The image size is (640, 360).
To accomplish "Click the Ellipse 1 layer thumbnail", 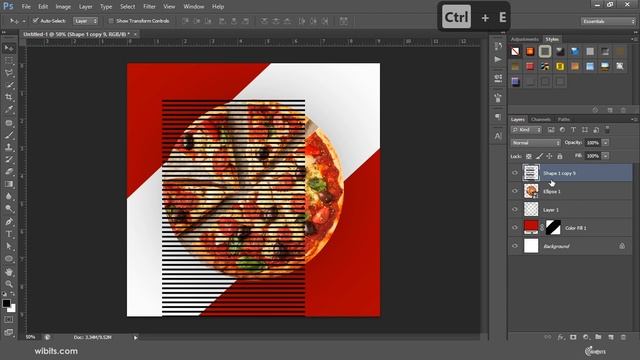I will (x=531, y=191).
